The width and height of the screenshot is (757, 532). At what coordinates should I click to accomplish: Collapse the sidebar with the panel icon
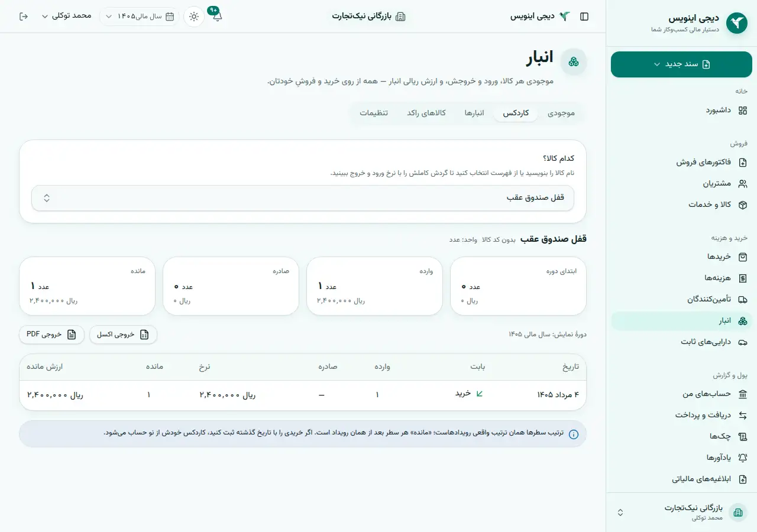[x=584, y=17]
